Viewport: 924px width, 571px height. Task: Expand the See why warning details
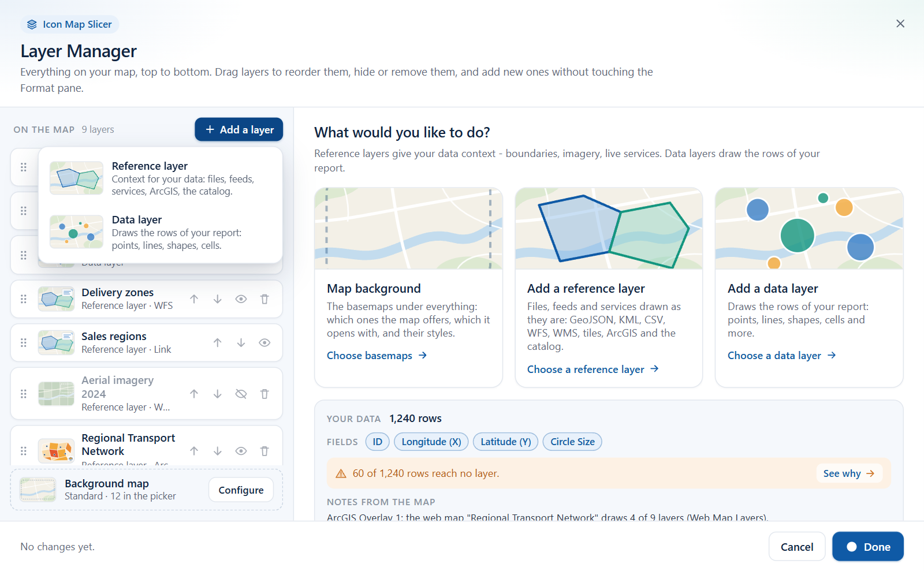[849, 473]
